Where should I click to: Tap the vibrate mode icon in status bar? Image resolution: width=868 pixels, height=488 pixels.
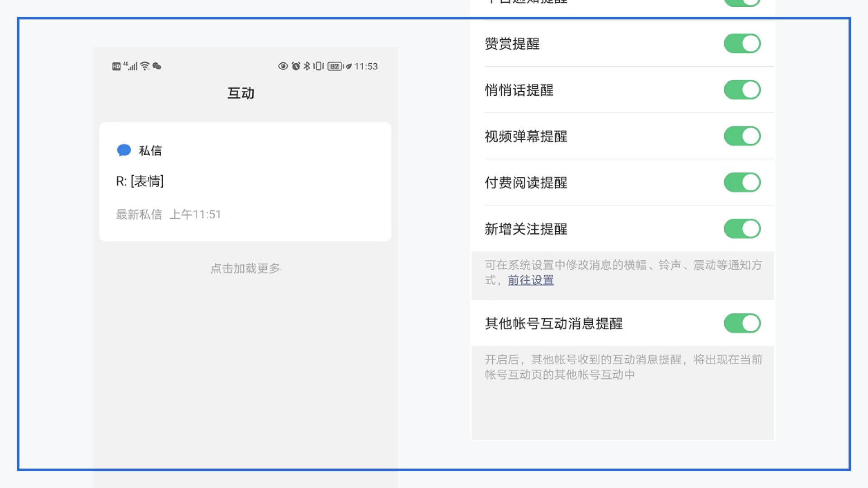318,66
